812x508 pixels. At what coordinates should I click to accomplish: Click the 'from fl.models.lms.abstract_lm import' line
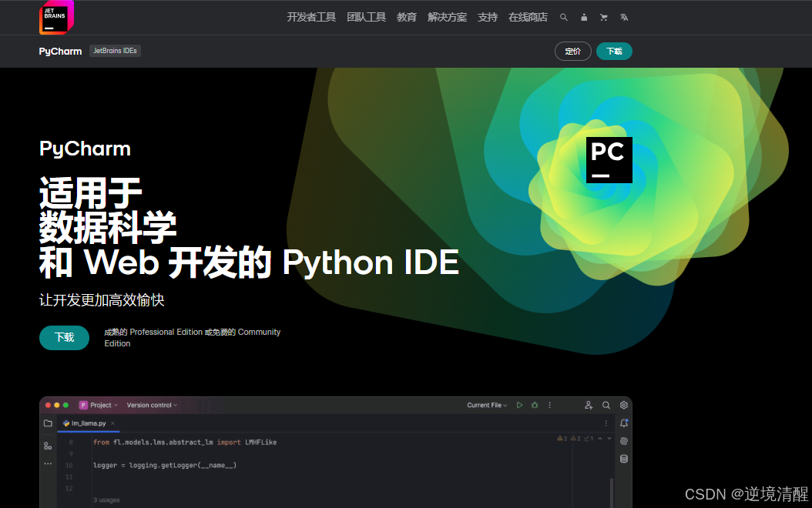coord(185,443)
